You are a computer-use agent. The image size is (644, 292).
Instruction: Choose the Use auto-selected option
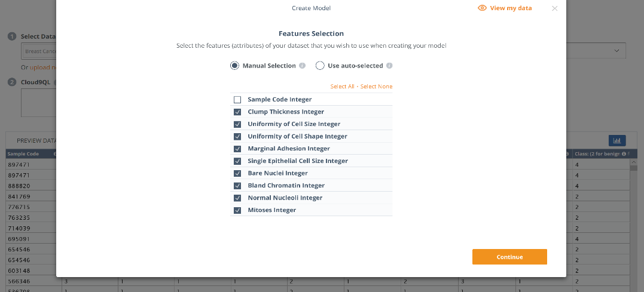tap(320, 66)
